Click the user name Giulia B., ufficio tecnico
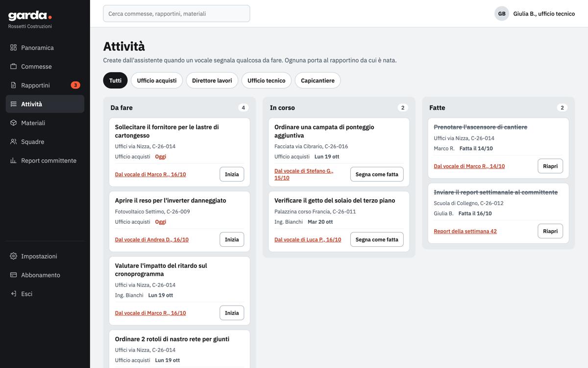The image size is (588, 368). point(544,14)
